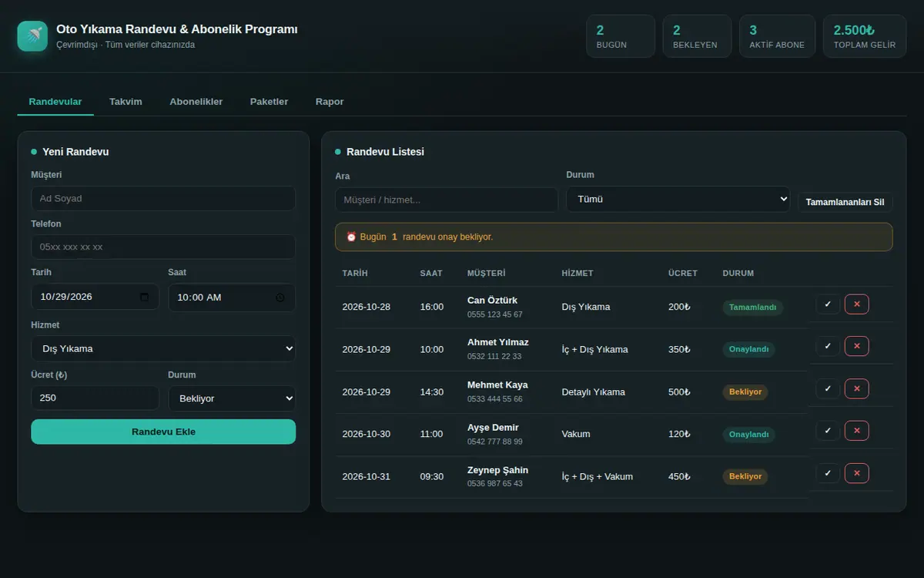
Task: Open the Takvim tab
Action: tap(126, 102)
